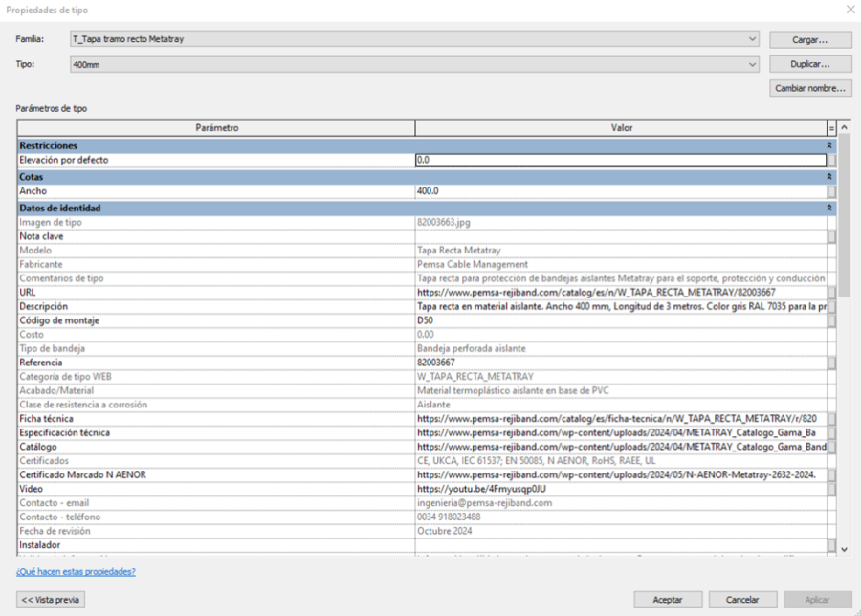861x616 pixels.
Task: Open the Tipo dropdown showing 400mm
Action: click(x=754, y=64)
